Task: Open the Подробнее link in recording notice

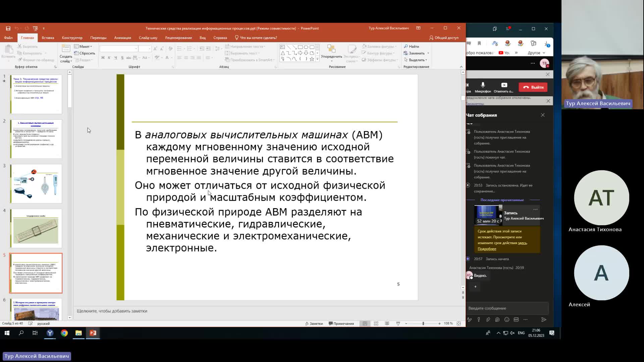Action: [x=487, y=249]
